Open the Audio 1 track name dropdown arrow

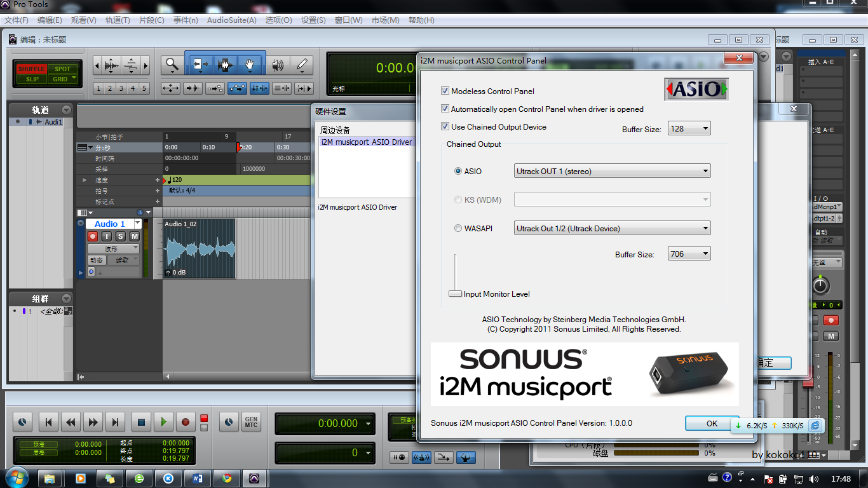138,224
